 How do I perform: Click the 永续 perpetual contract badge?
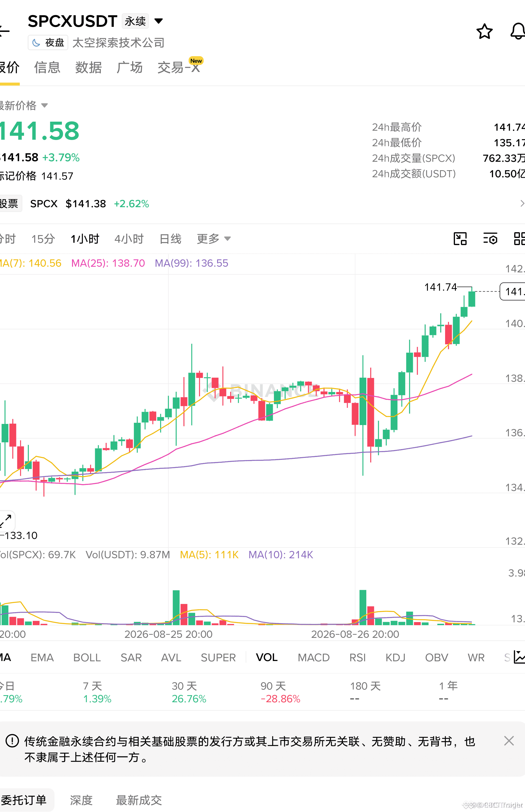[x=135, y=21]
